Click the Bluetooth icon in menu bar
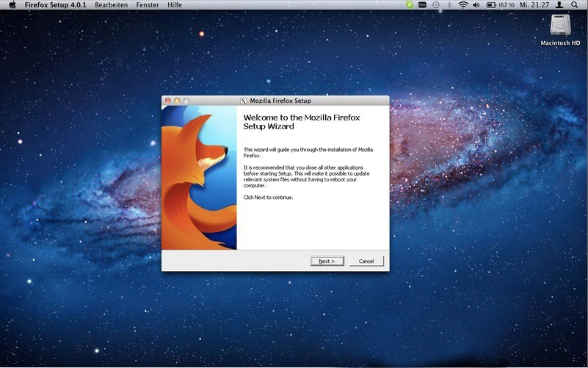 pyautogui.click(x=449, y=5)
